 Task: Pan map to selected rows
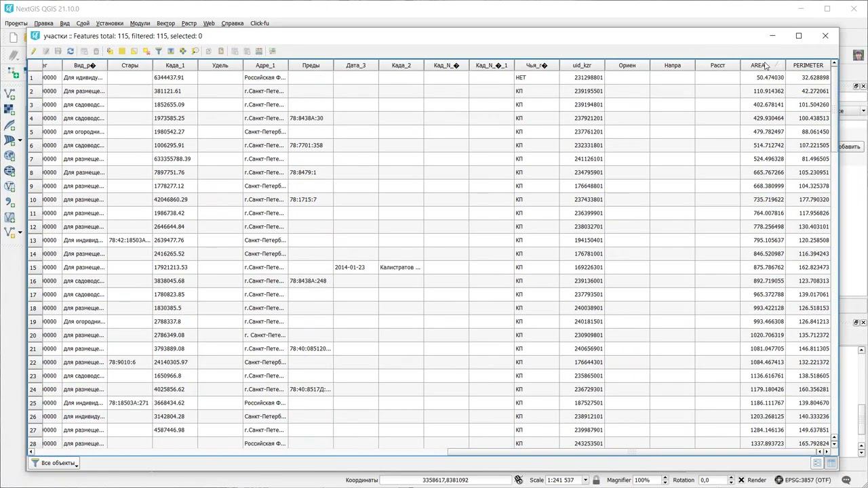coord(183,51)
